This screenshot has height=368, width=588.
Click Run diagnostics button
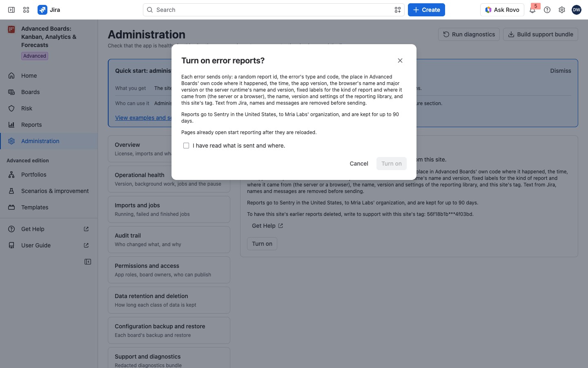tap(469, 34)
